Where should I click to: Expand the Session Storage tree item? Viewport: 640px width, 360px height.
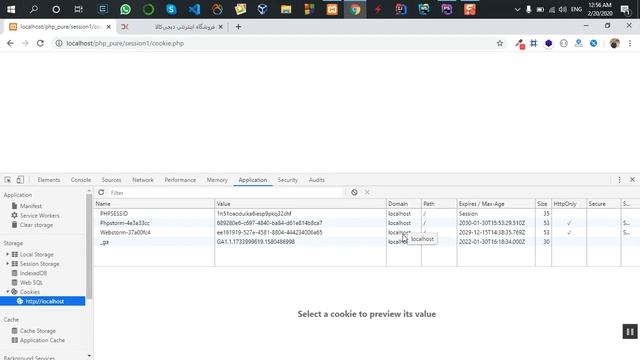click(7, 264)
